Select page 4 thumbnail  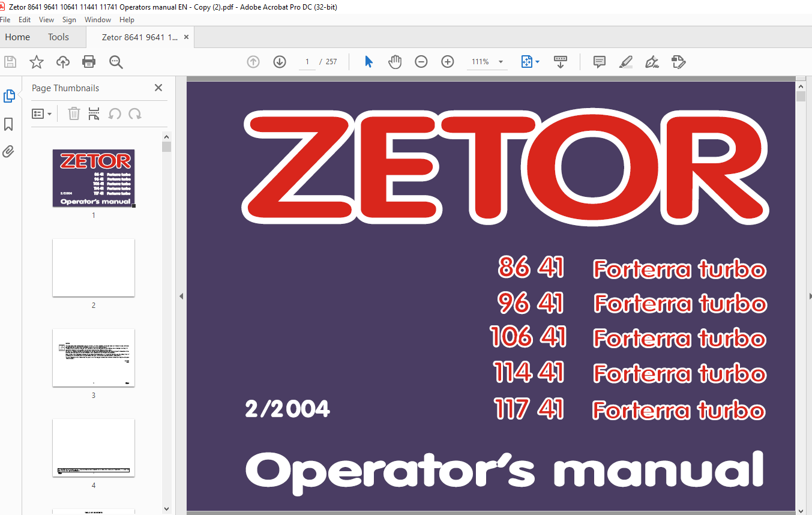94,448
